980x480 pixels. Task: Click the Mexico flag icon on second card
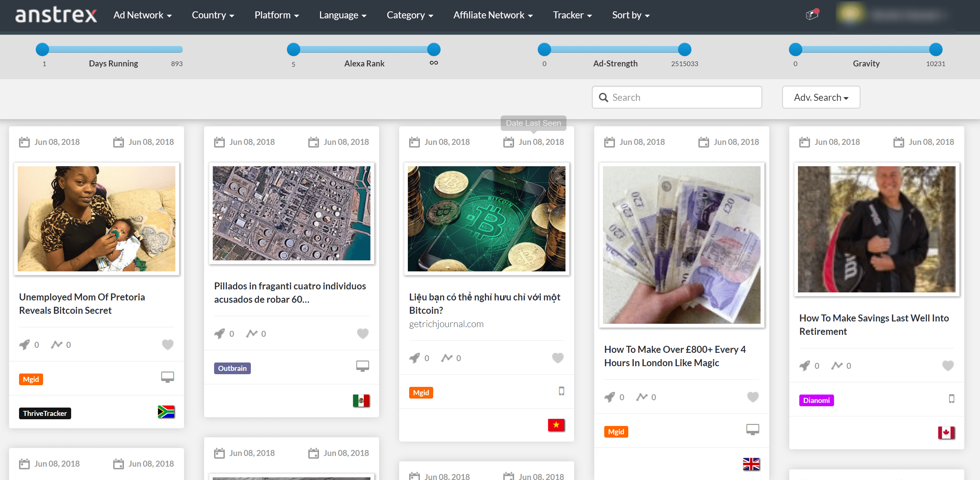pos(362,400)
